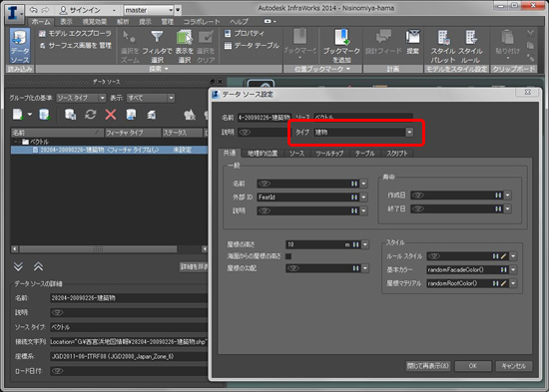This screenshot has width=549, height=392.
Task: Click the add file data source icon
Action: tap(18, 114)
